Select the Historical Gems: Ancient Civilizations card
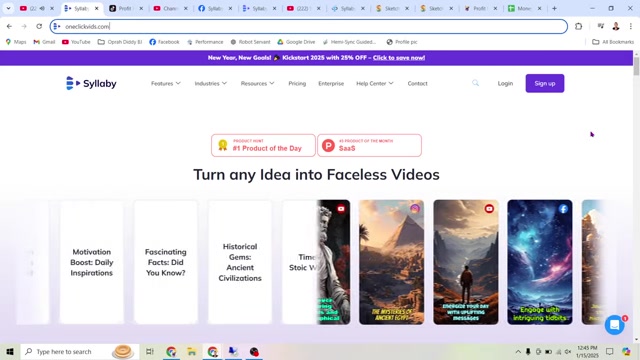 (x=240, y=262)
